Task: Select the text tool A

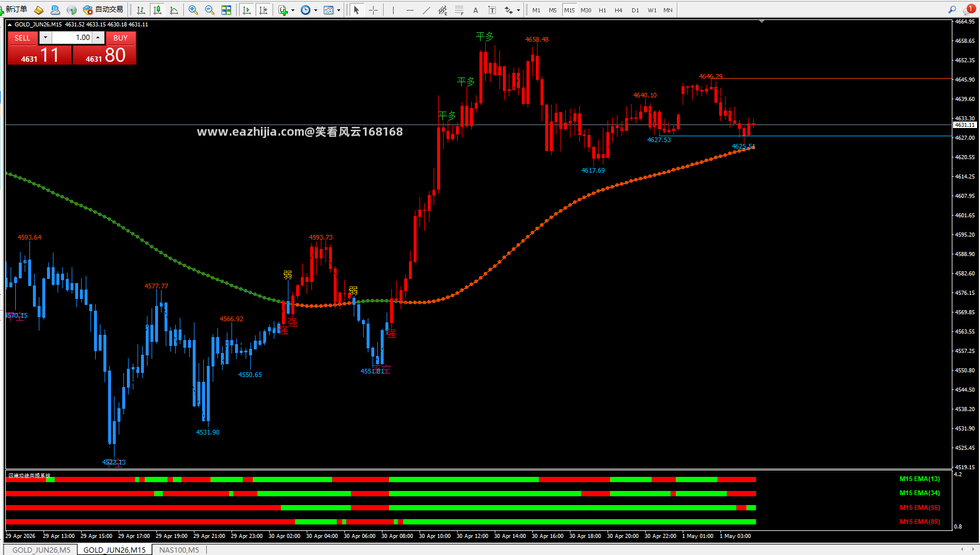Action: click(475, 10)
